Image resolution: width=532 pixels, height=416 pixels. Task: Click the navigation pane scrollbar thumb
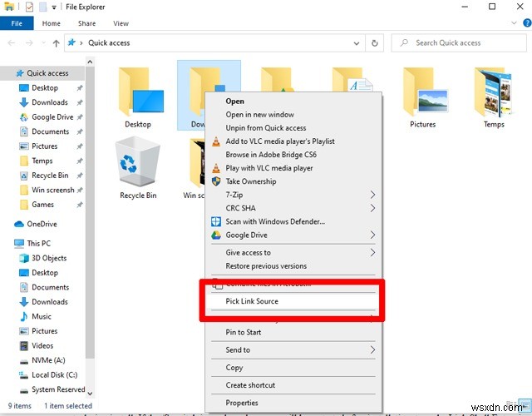[x=90, y=213]
